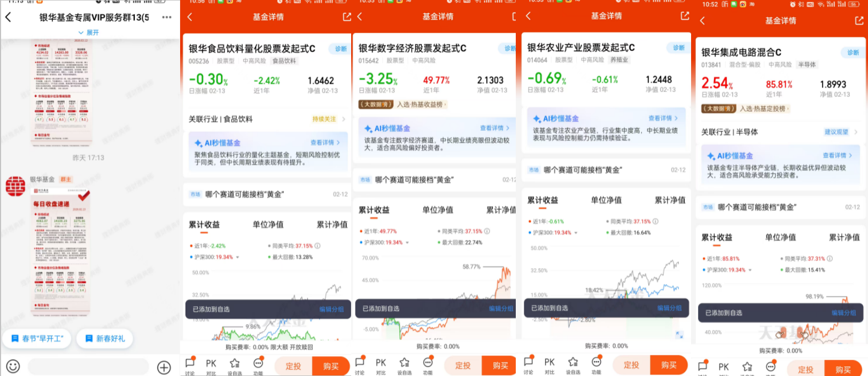Open 查看详情 in the 集成电路 fund AI秒懂基金 card

pos(838,155)
